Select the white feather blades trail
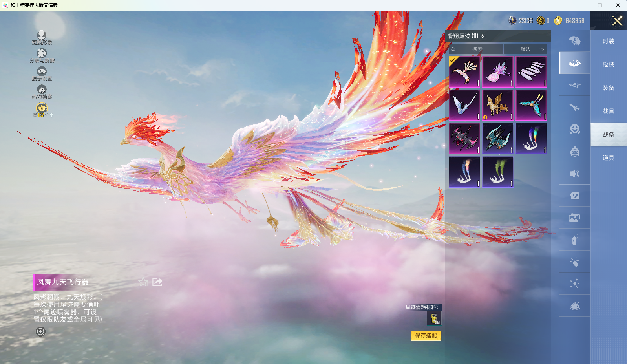The width and height of the screenshot is (627, 364). 531,72
